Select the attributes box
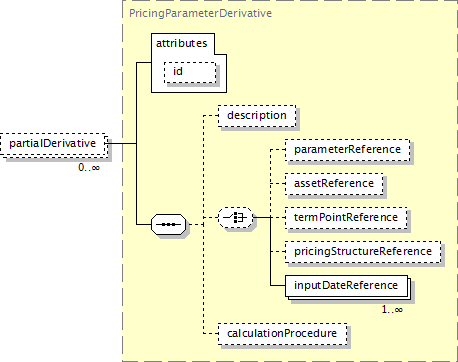This screenshot has width=458, height=362. (x=189, y=63)
